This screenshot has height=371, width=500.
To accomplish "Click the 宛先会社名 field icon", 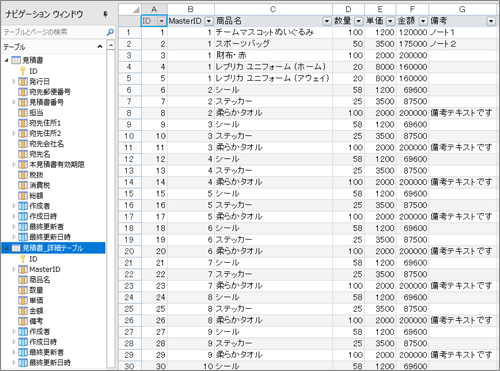I will tap(23, 144).
